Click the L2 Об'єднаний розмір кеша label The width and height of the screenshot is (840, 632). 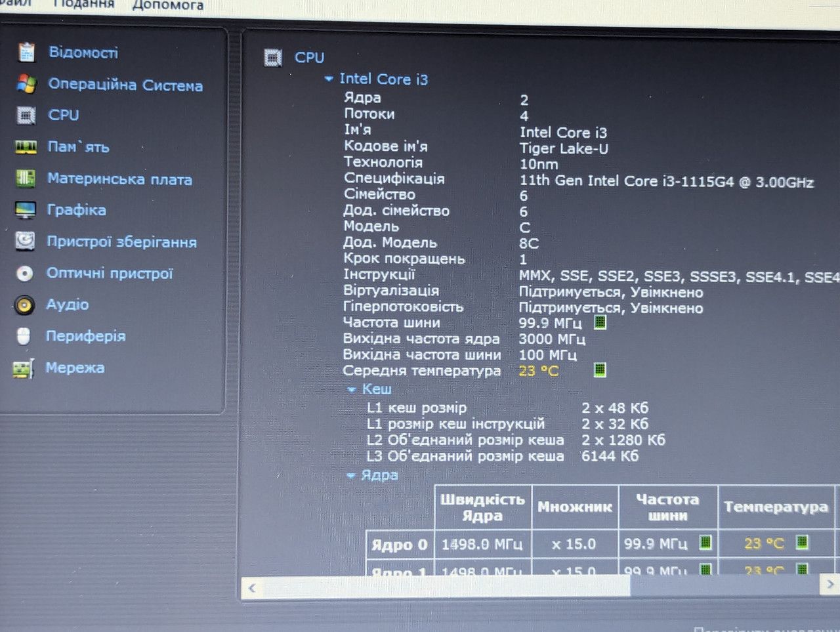click(x=465, y=440)
